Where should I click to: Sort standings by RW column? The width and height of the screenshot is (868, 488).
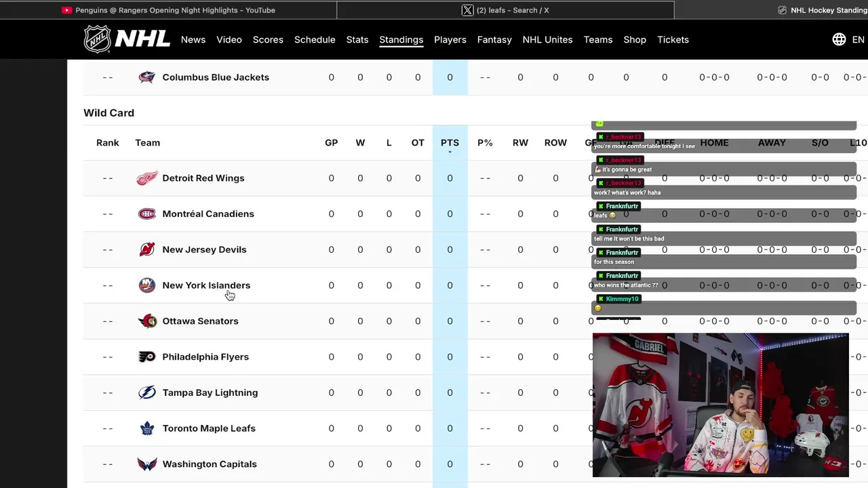[520, 143]
